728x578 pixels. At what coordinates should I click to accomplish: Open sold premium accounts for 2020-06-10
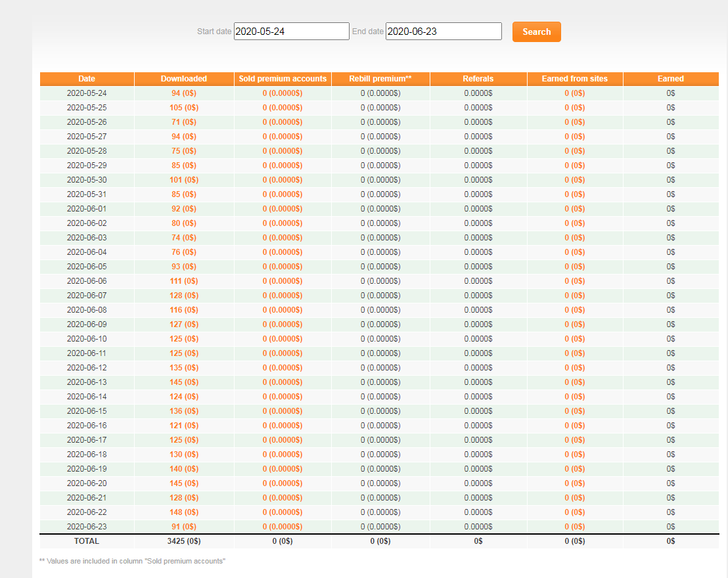[283, 338]
